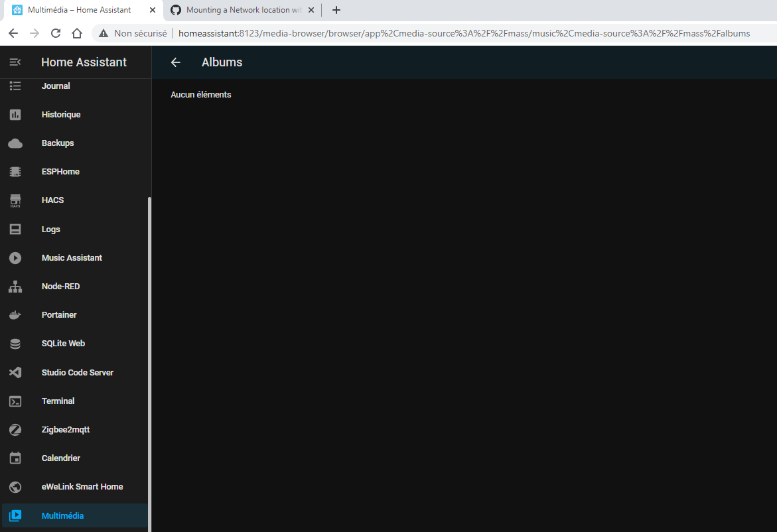Open Music Assistant label in sidebar
Viewport: 777px width, 532px height.
point(72,258)
